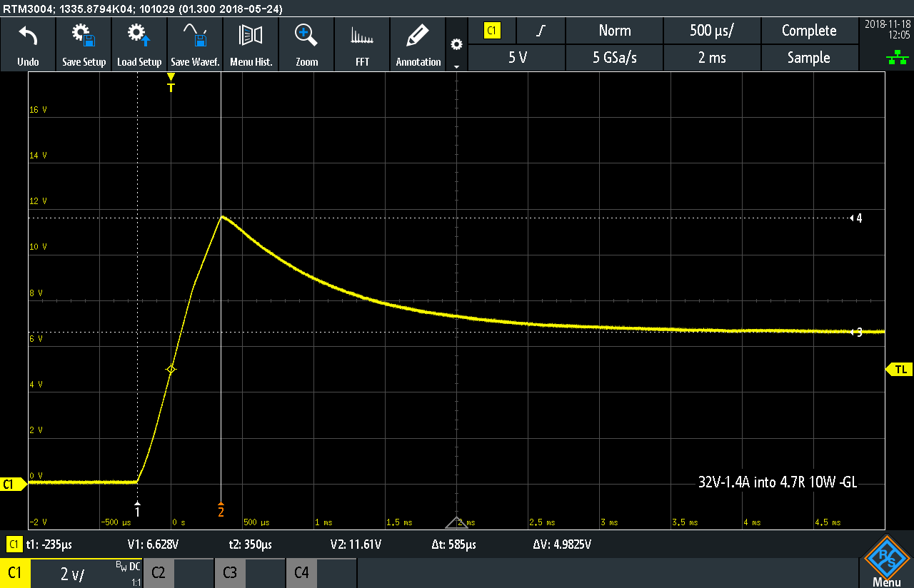Select orange cursor 2 marker at bottom

pyautogui.click(x=221, y=509)
